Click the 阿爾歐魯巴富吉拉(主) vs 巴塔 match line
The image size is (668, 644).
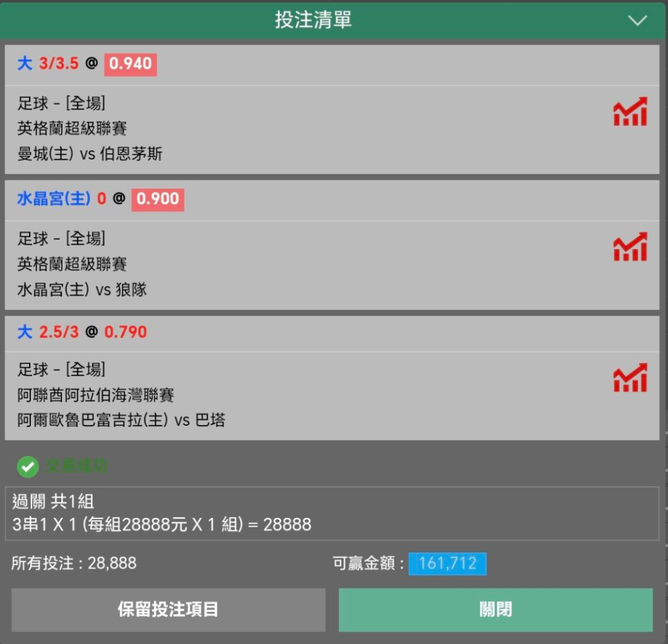tap(121, 420)
